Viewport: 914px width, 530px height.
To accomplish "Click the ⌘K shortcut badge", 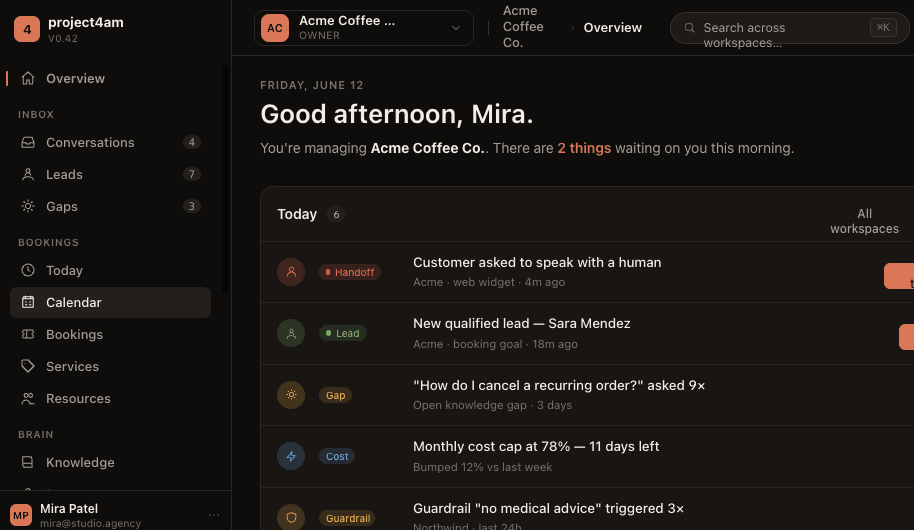I will (x=883, y=27).
